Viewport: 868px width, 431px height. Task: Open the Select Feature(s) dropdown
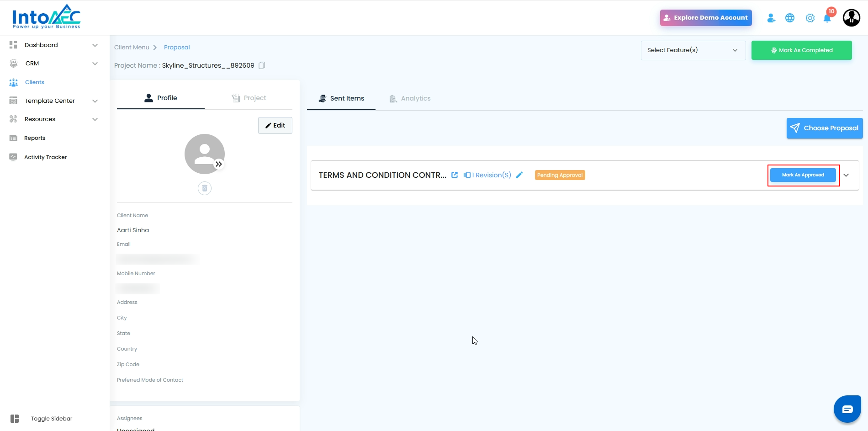(x=693, y=50)
